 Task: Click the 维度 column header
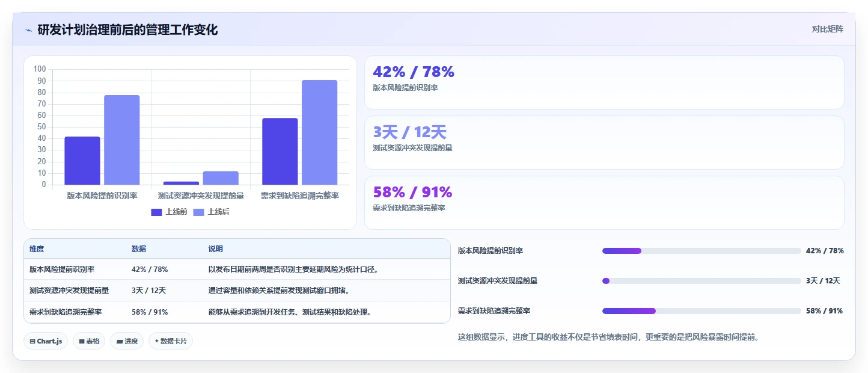pyautogui.click(x=37, y=249)
